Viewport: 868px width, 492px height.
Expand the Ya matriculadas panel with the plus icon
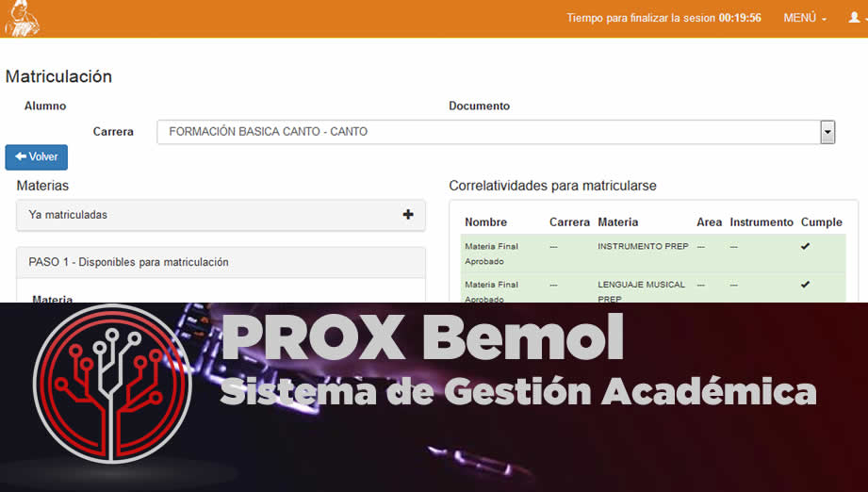[x=408, y=215]
